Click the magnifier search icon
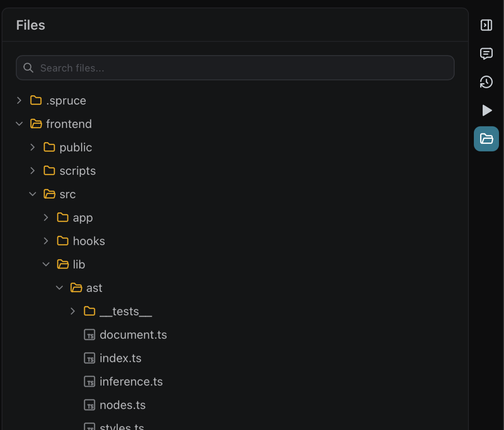Image resolution: width=504 pixels, height=430 pixels. [x=28, y=68]
